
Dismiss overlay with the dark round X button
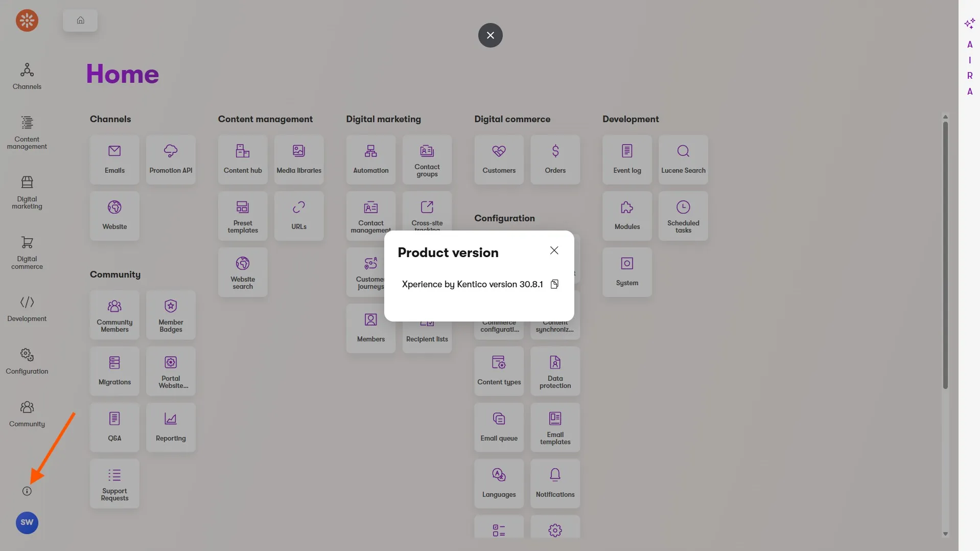click(x=491, y=35)
